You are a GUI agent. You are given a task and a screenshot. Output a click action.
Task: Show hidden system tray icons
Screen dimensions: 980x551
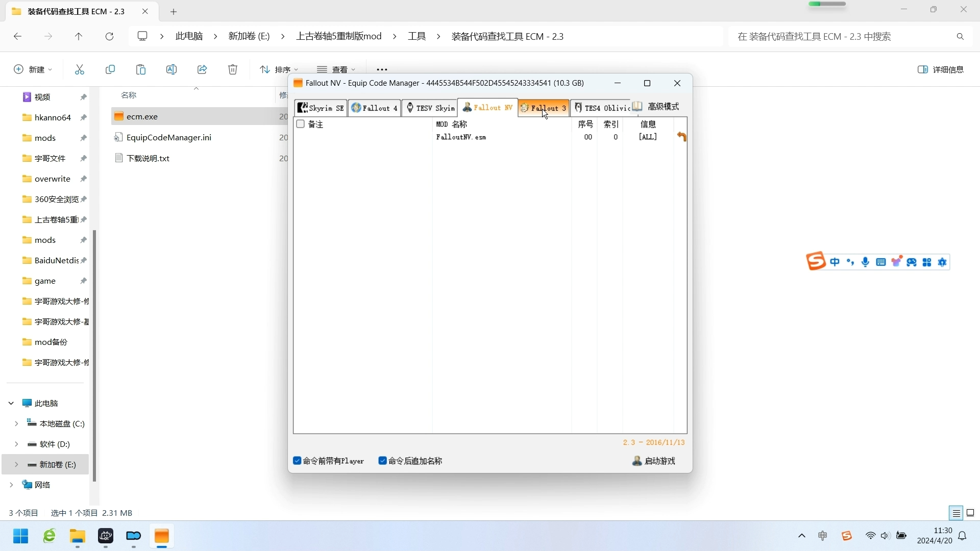(x=801, y=536)
